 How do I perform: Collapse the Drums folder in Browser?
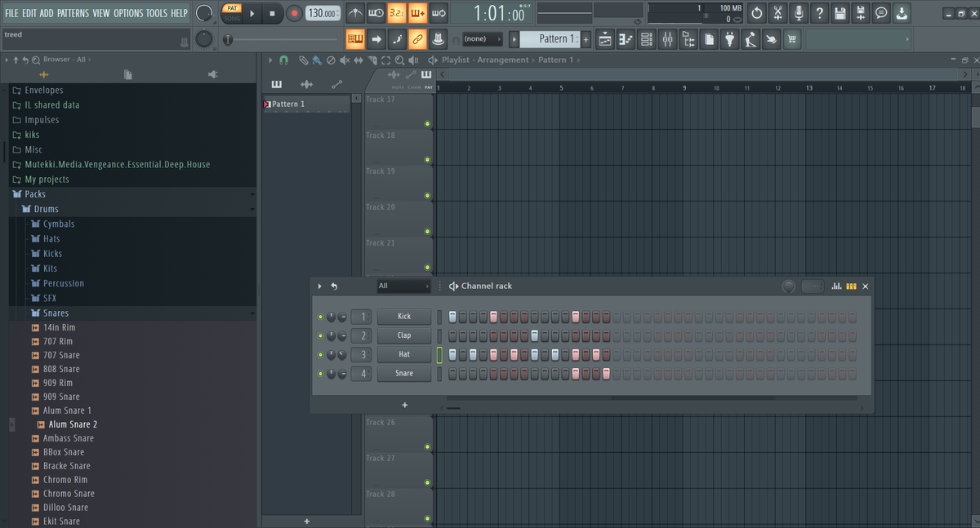131,209
